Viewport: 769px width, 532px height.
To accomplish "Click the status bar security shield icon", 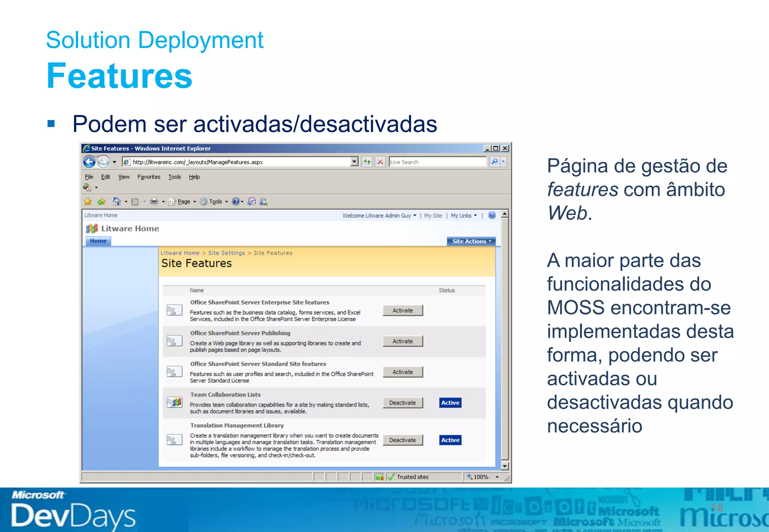I will pos(380,477).
